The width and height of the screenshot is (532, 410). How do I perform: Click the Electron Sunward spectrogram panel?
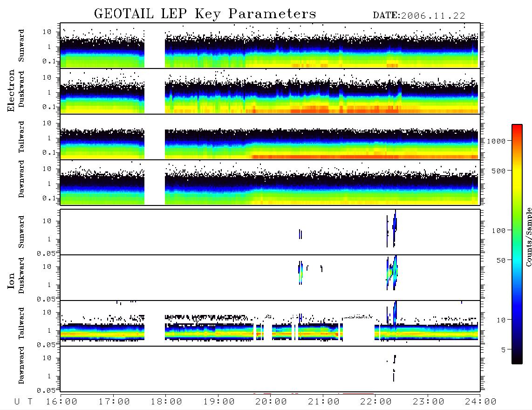pyautogui.click(x=270, y=46)
